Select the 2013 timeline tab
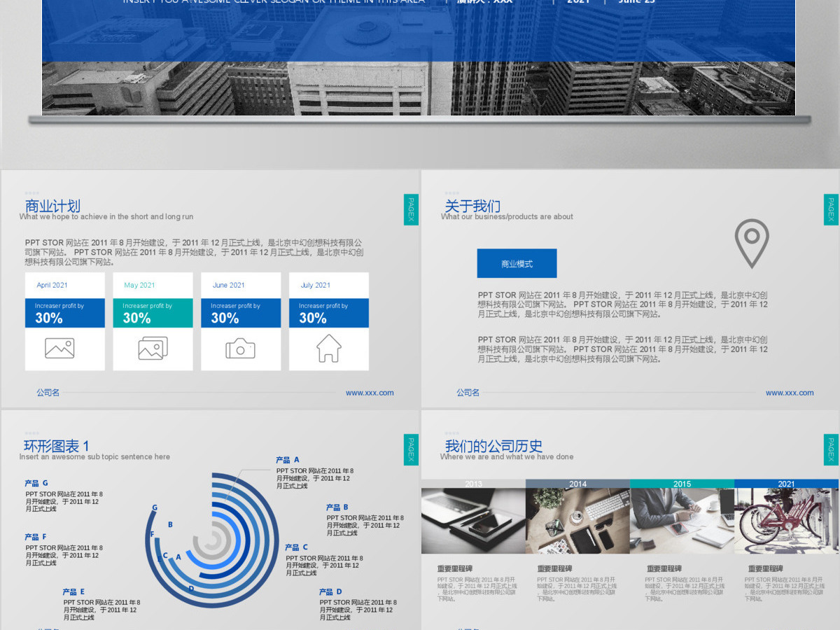The height and width of the screenshot is (630, 840). coord(473,484)
